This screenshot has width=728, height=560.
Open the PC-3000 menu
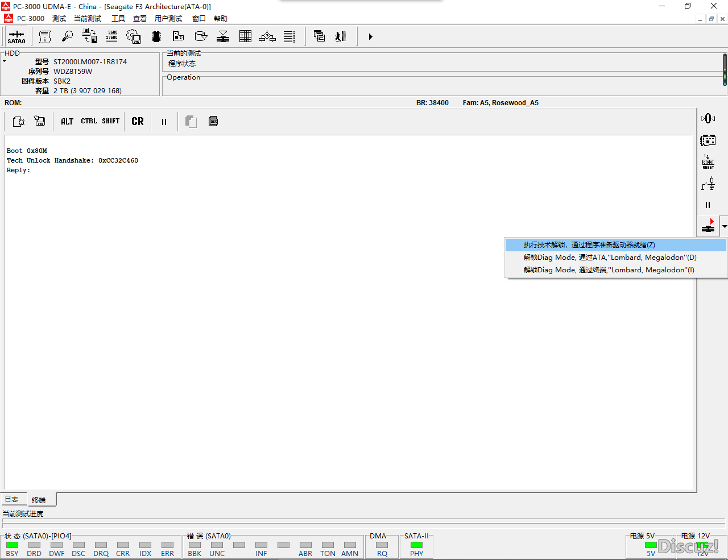31,19
